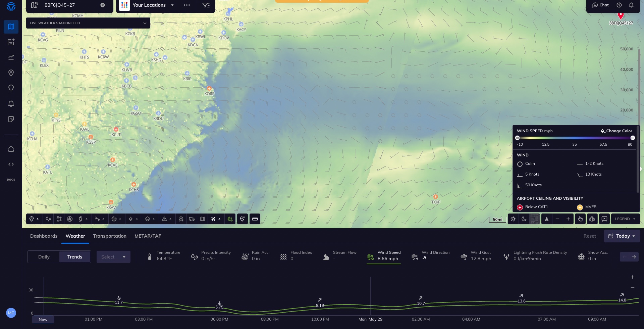Open the Transportation tab

pyautogui.click(x=110, y=236)
